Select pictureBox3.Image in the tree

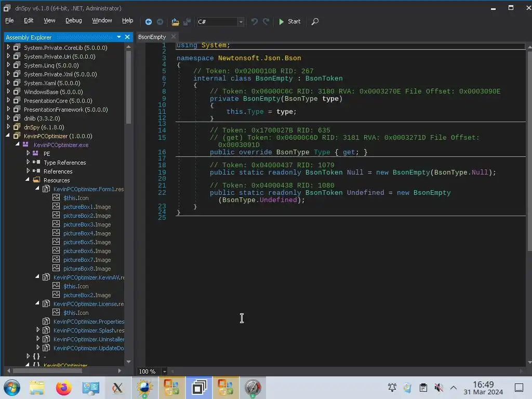tap(87, 224)
